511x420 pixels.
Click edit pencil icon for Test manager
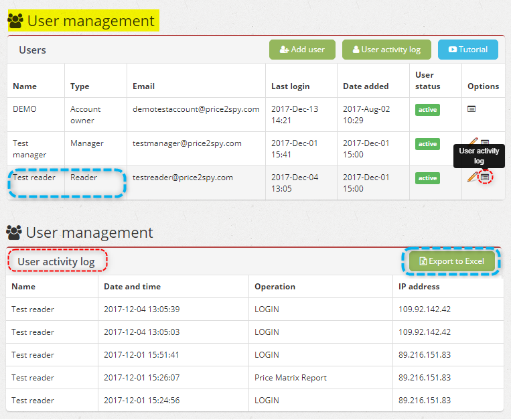(x=473, y=141)
